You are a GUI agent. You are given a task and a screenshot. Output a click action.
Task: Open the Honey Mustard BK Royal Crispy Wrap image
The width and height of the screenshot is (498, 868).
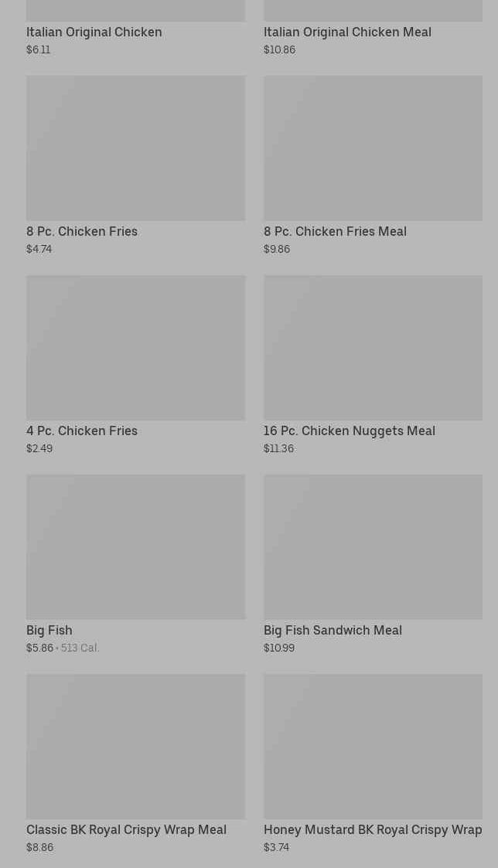[373, 746]
